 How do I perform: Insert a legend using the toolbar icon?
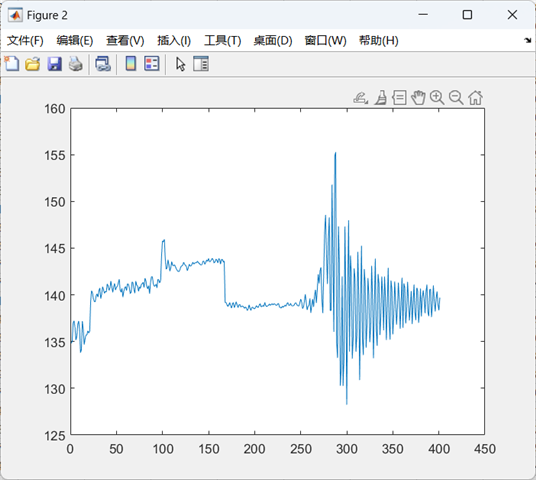click(151, 64)
